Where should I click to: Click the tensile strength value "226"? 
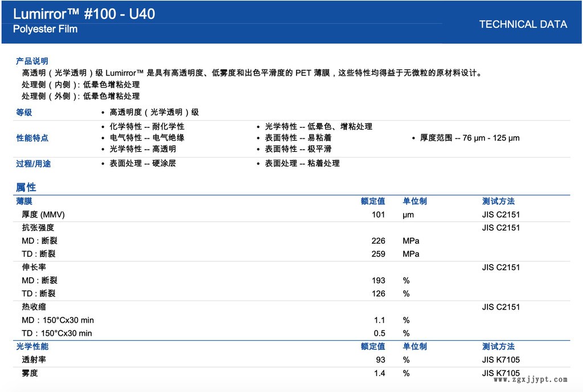pyautogui.click(x=379, y=241)
